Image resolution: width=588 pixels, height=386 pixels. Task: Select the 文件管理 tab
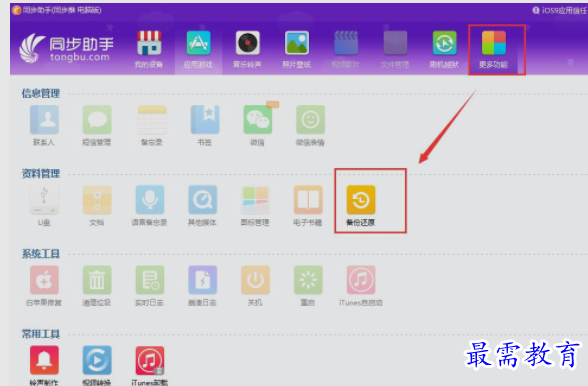coord(395,50)
